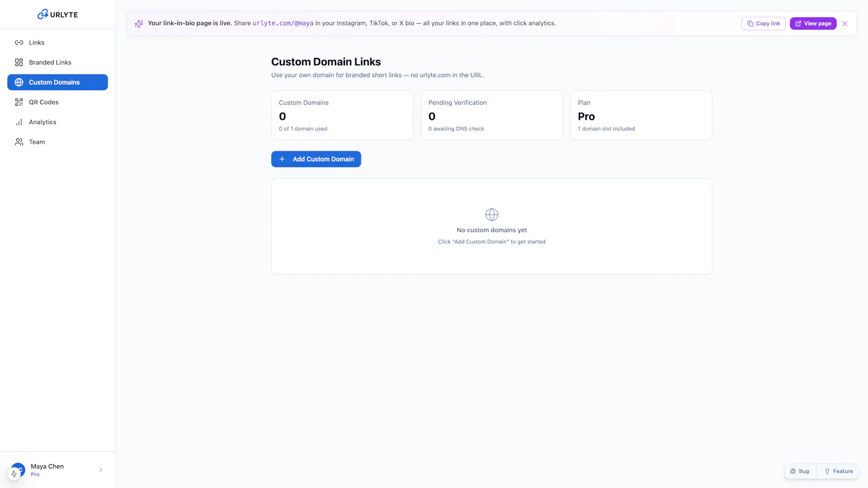This screenshot has height=488, width=868.
Task: Open Branded Links in sidebar
Action: [58, 62]
